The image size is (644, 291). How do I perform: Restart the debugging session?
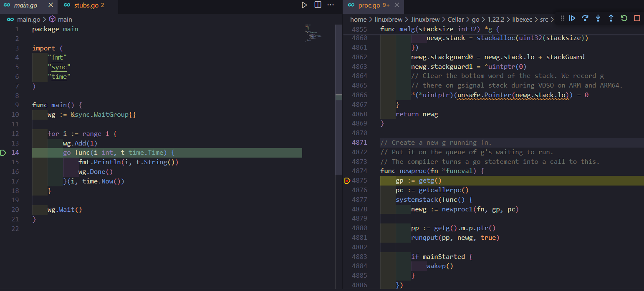(624, 18)
